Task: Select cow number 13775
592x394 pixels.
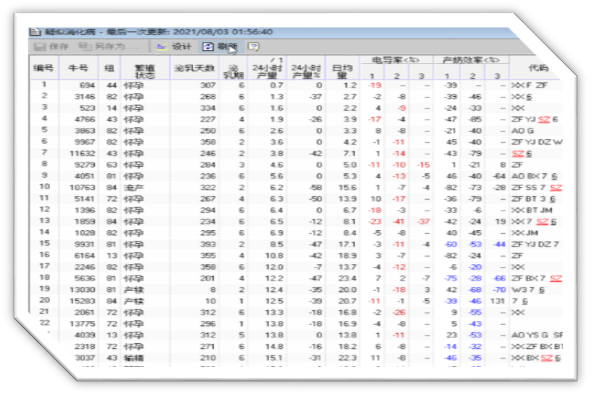Action: coord(82,323)
